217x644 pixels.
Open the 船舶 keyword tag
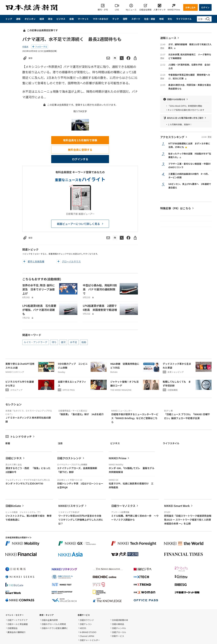point(84,342)
